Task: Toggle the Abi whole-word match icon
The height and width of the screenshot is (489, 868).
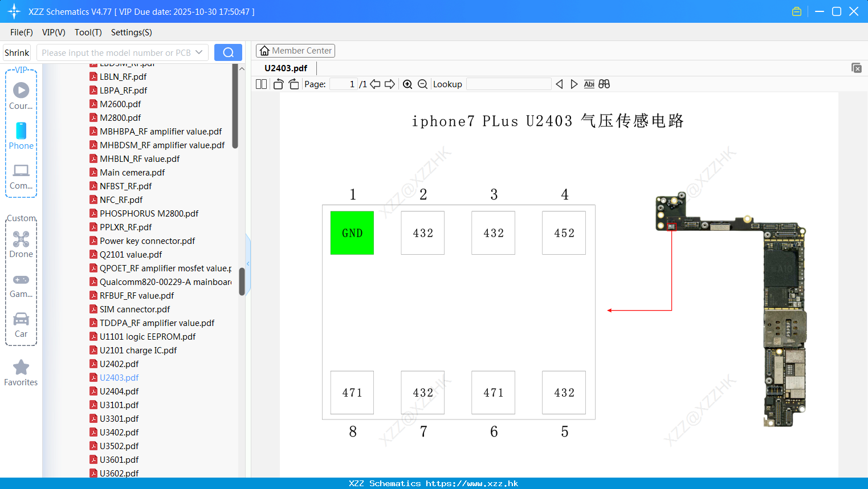Action: [589, 84]
